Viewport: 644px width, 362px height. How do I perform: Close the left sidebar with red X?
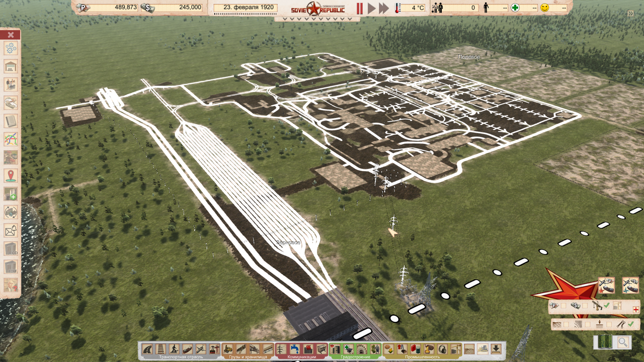point(11,35)
